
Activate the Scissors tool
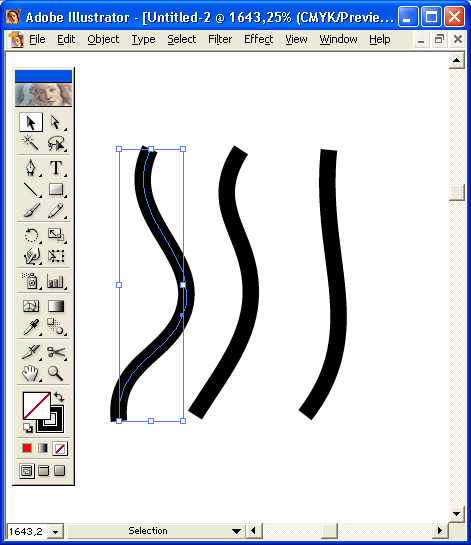coord(56,352)
